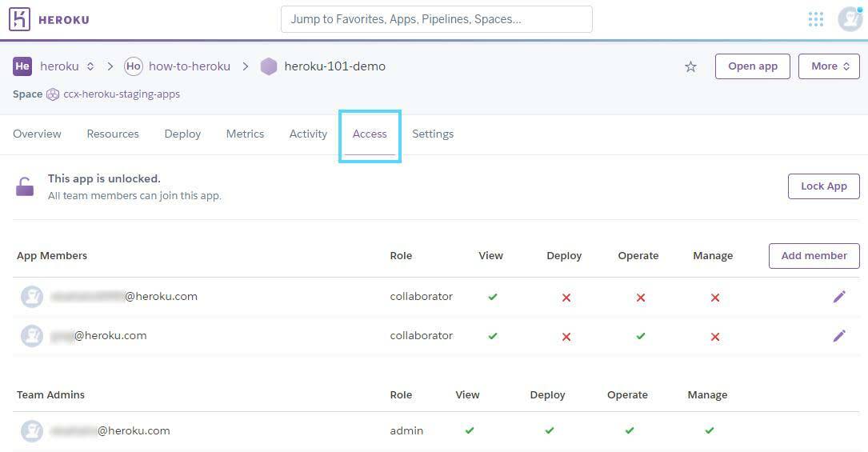The image size is (868, 452).
Task: Open the user account avatar menu
Action: click(850, 19)
